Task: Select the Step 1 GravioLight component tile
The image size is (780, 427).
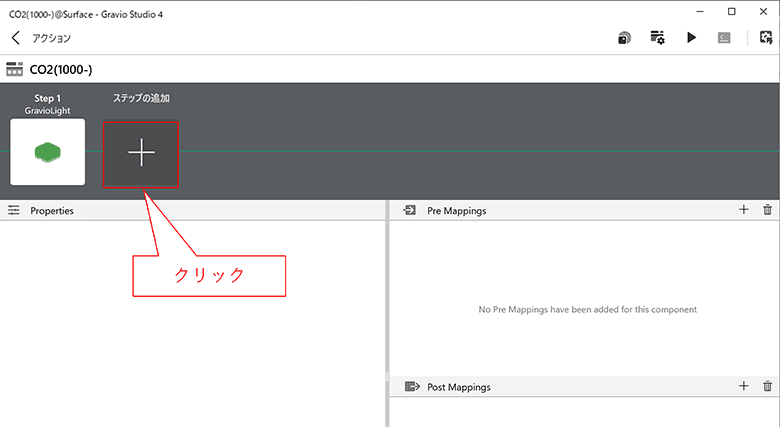Action: 48,152
